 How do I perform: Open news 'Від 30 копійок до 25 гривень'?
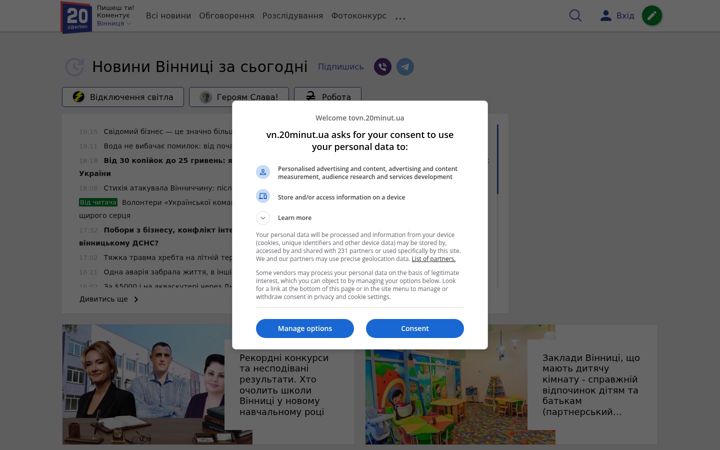coord(168,161)
